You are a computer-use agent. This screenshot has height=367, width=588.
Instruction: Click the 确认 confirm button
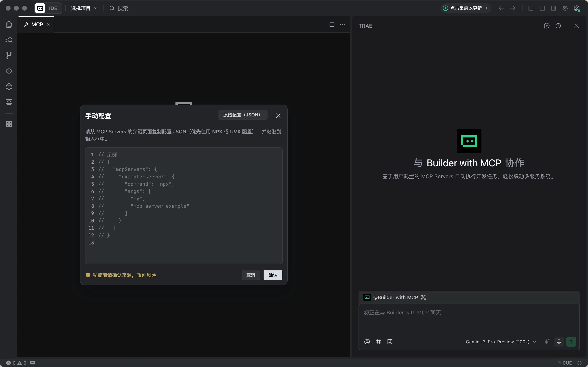click(273, 275)
